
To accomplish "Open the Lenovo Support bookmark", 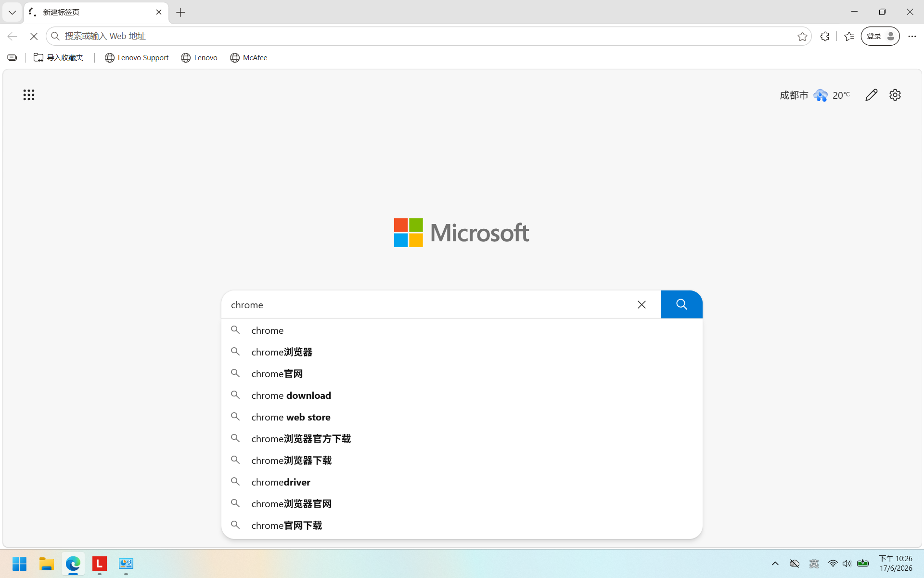I will [x=137, y=58].
